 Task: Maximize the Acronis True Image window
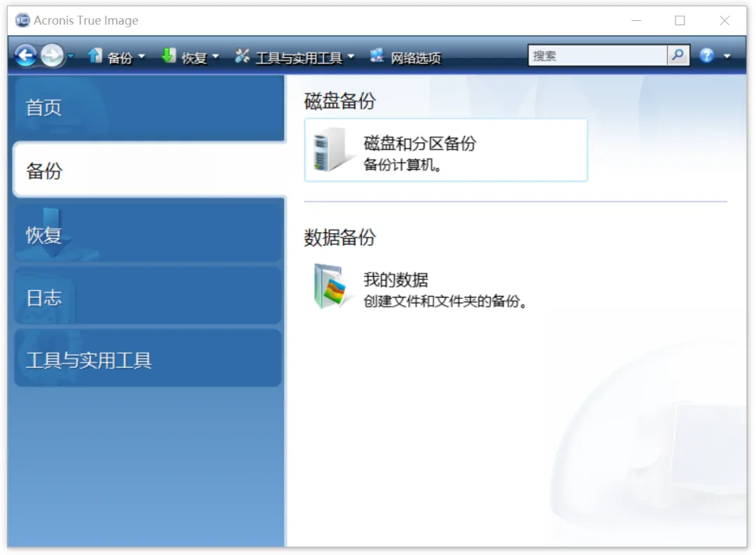pyautogui.click(x=680, y=20)
